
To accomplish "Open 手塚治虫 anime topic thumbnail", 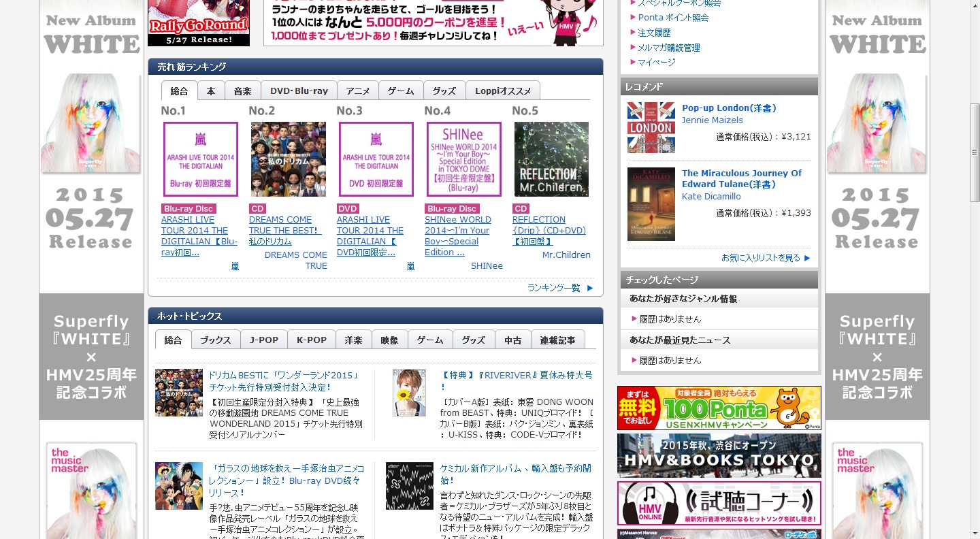I will [179, 486].
